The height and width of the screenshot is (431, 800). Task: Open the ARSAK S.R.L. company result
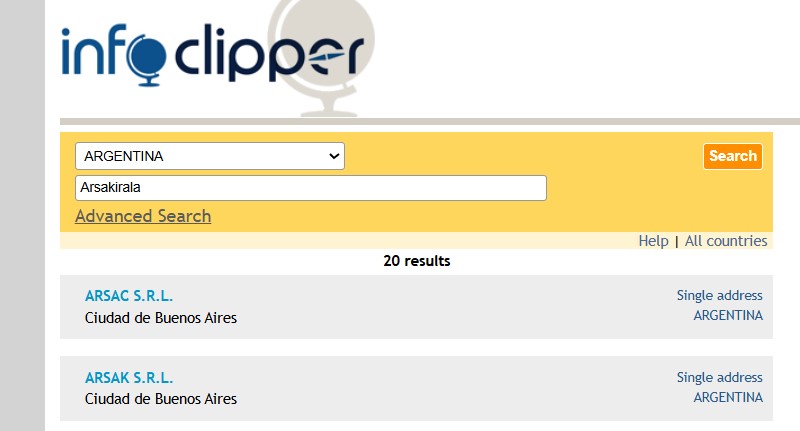point(129,377)
